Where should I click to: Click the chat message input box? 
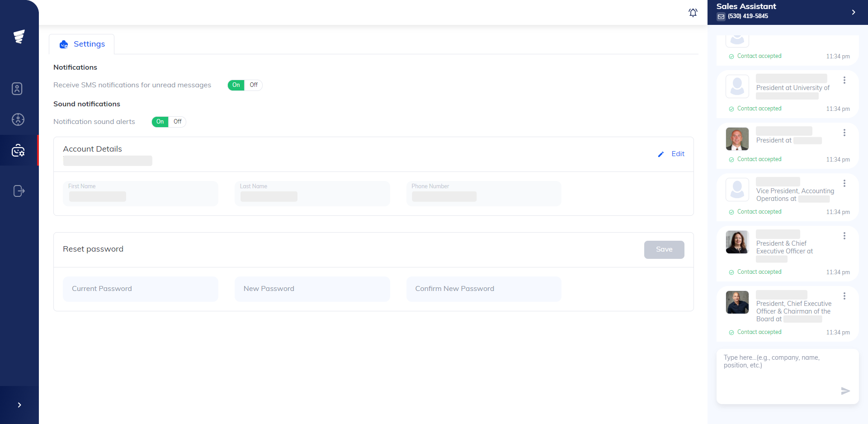coord(787,367)
